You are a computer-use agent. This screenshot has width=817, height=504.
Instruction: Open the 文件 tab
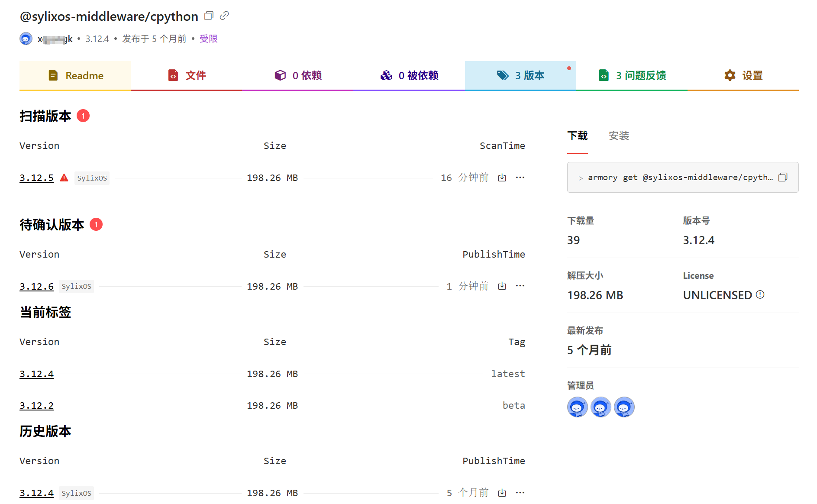point(187,75)
